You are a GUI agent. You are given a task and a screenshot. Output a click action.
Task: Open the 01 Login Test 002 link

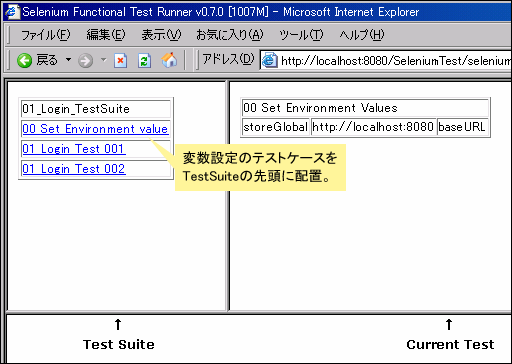[x=74, y=169]
